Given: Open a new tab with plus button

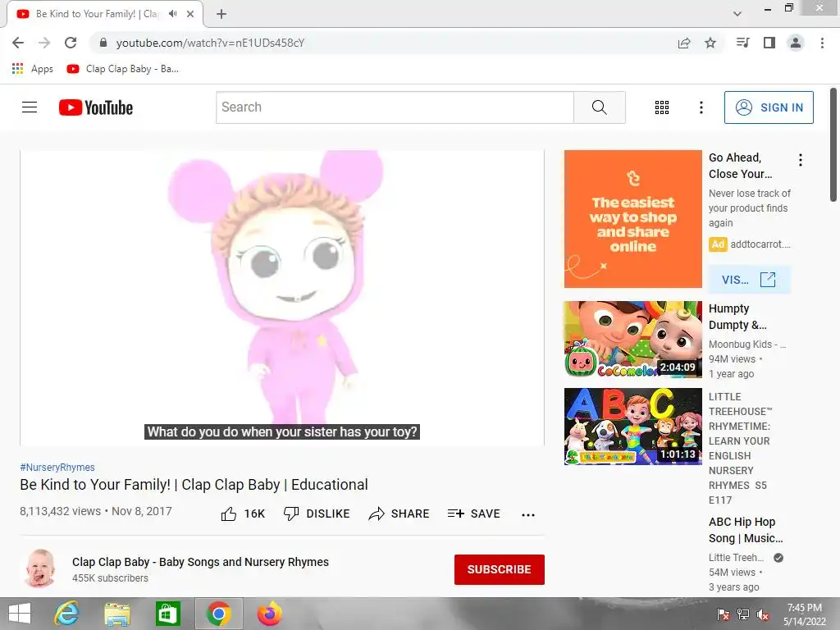Looking at the screenshot, I should 221,14.
